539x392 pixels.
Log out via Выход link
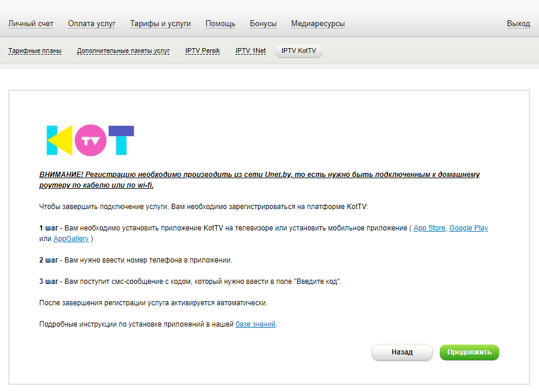518,24
